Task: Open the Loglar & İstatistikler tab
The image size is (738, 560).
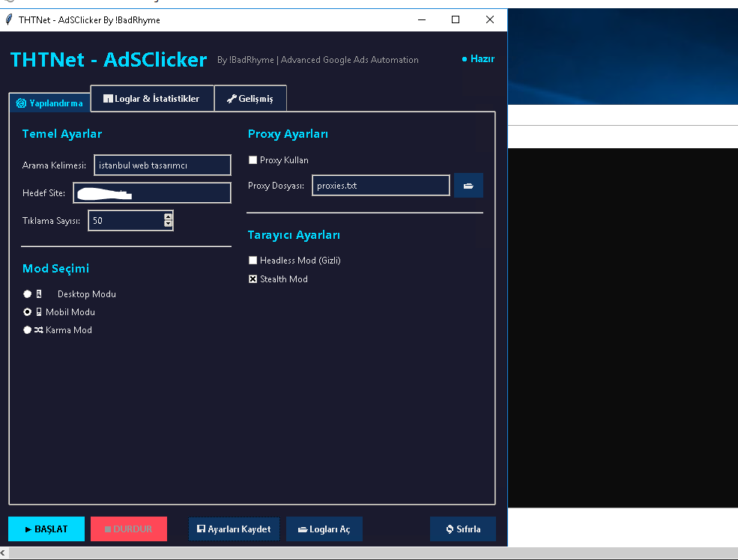Action: click(x=151, y=98)
